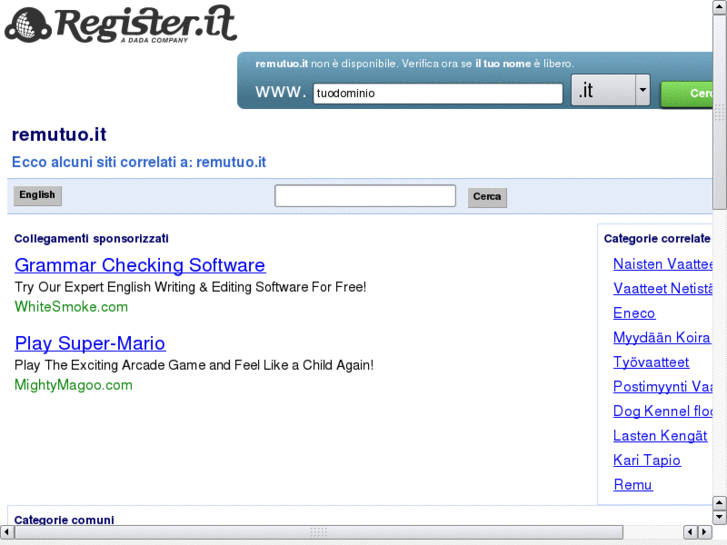
Task: Click the remutuo.it heading text
Action: point(59,135)
